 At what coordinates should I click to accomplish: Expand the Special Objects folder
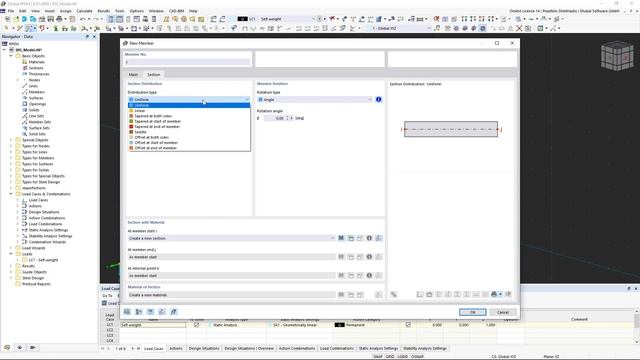11,140
